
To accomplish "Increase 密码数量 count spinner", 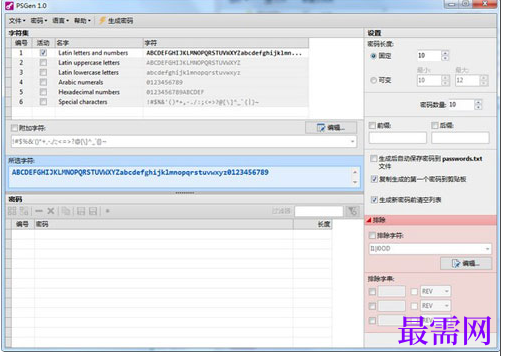I will (478, 102).
